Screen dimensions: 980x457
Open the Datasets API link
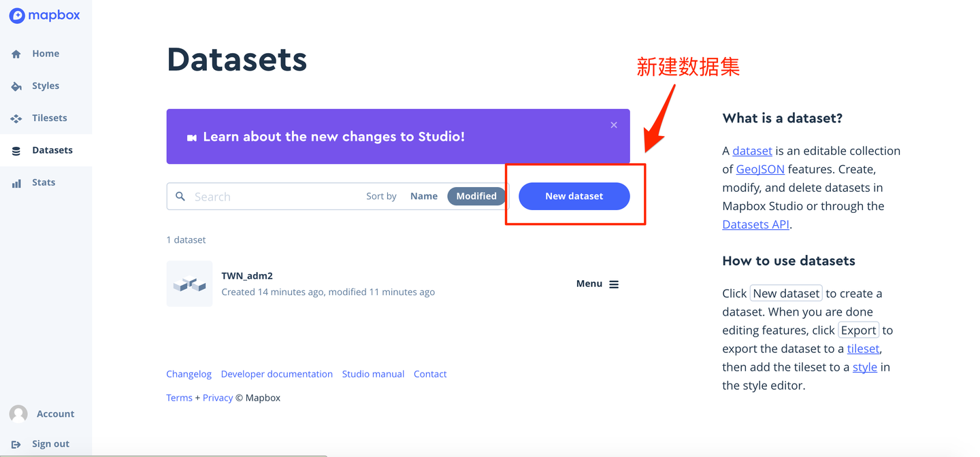[755, 224]
